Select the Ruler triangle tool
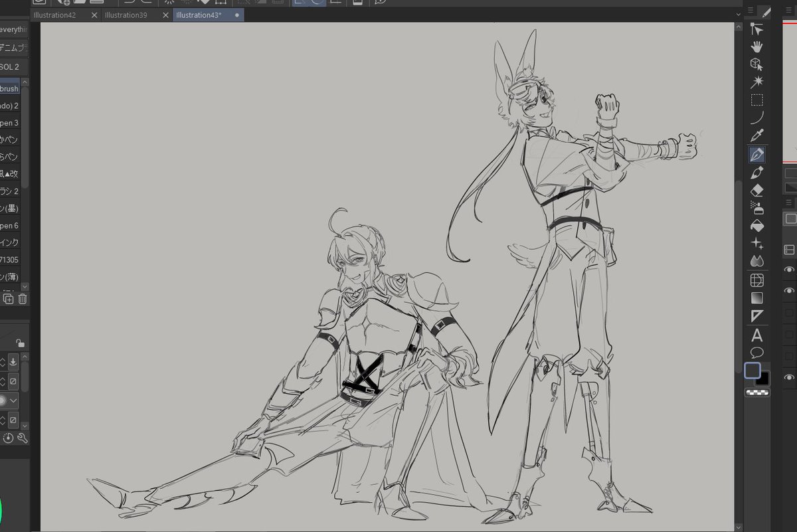797x532 pixels. point(756,316)
